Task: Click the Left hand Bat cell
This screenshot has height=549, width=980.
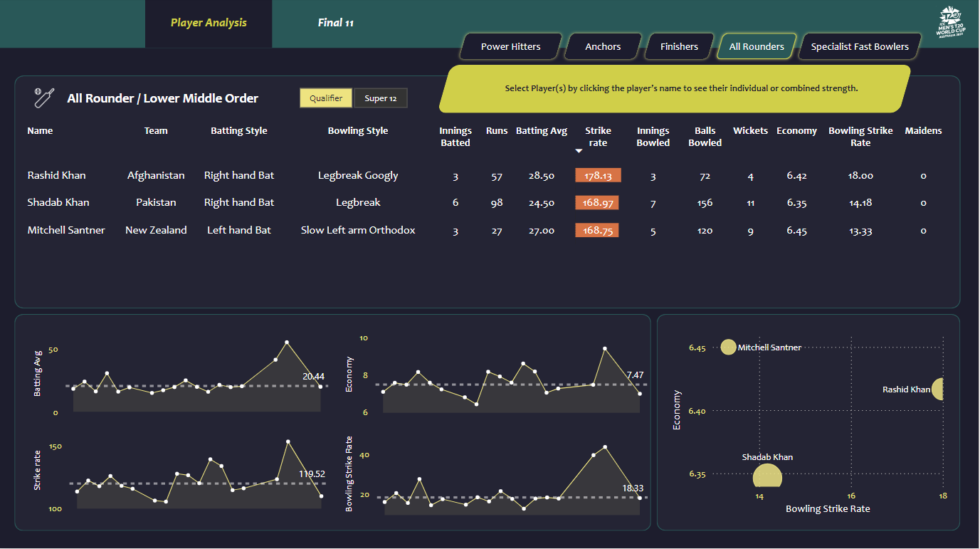Action: [239, 231]
